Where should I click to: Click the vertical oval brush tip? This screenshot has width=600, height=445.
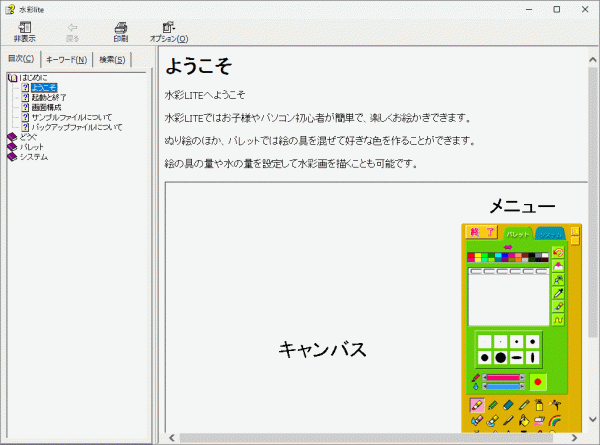533,358
